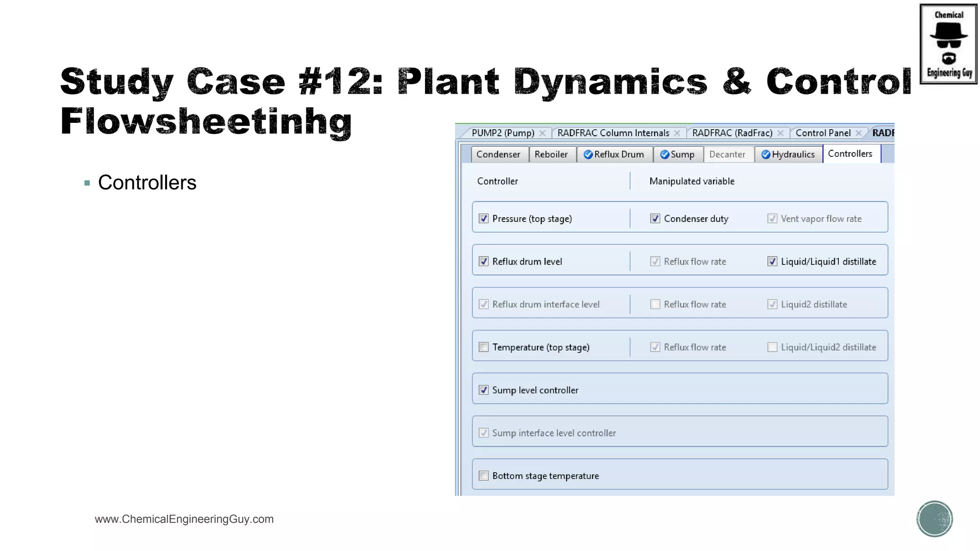Screen dimensions: 980x551
Task: Open the Reboiler tab
Action: (551, 154)
